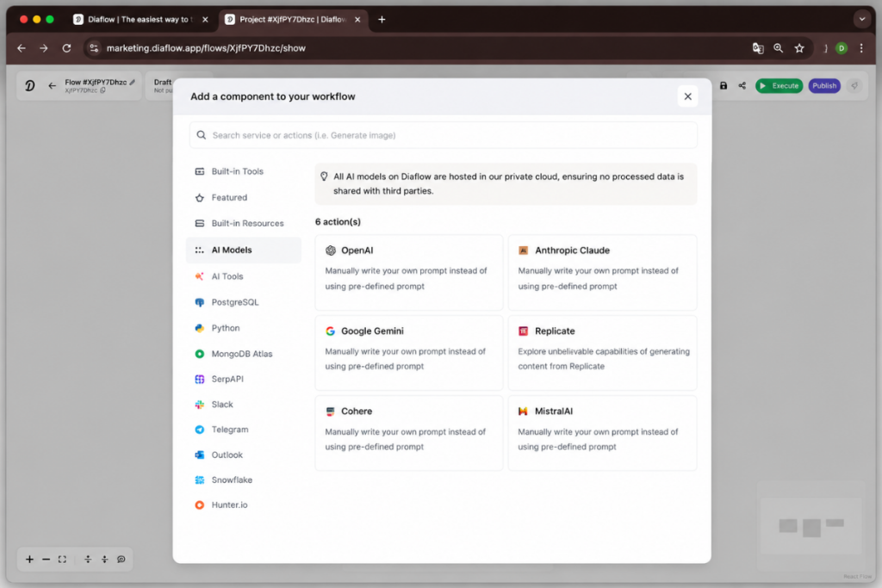Execute the flow with the green button
This screenshot has height=588, width=882.
779,86
